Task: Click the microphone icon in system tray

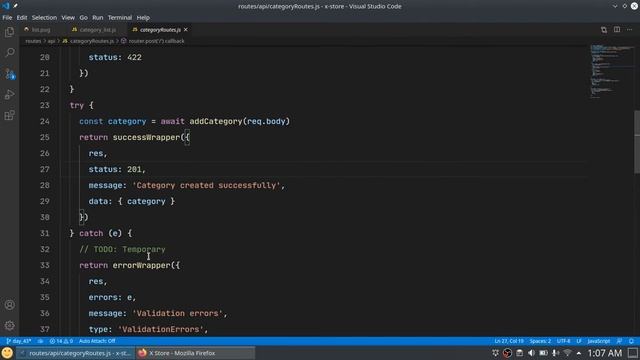Action: click(555, 353)
